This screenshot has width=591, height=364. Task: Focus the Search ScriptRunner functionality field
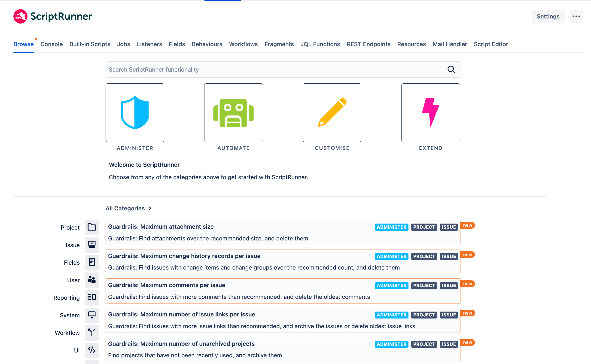[283, 69]
